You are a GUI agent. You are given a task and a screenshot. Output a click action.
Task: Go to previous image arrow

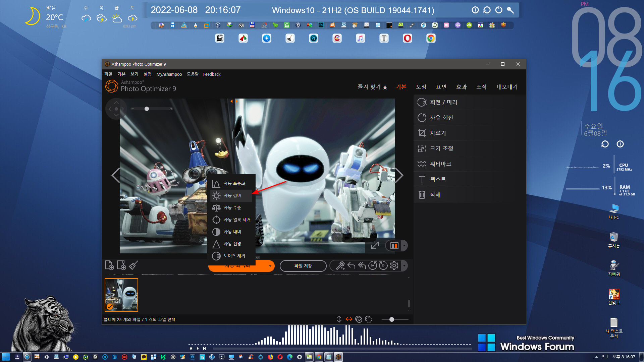pyautogui.click(x=116, y=175)
